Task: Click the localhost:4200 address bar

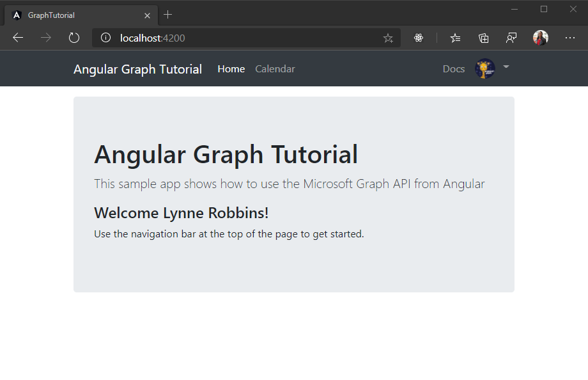Action: pyautogui.click(x=246, y=38)
